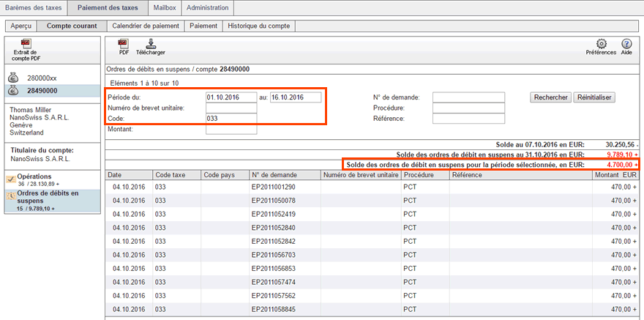This screenshot has width=644, height=320.
Task: Sort by Numéro de brevet unitaire header
Action: coord(361,175)
